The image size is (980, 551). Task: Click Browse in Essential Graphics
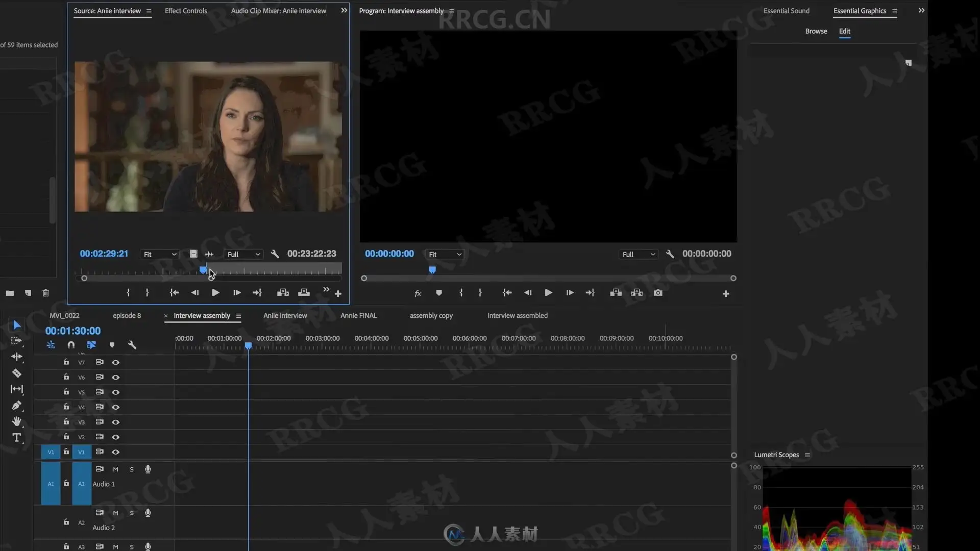pos(816,31)
